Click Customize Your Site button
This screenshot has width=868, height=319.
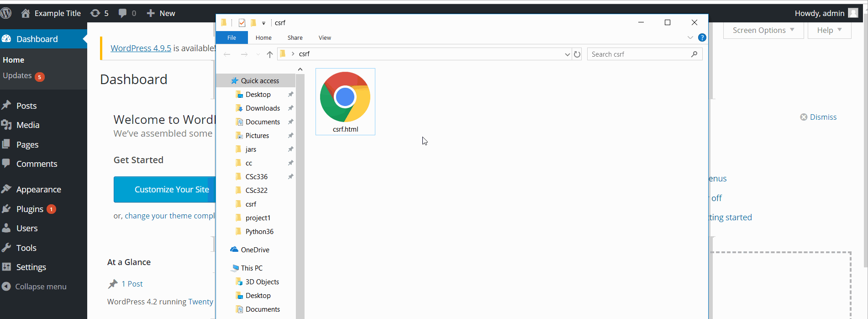[164, 189]
